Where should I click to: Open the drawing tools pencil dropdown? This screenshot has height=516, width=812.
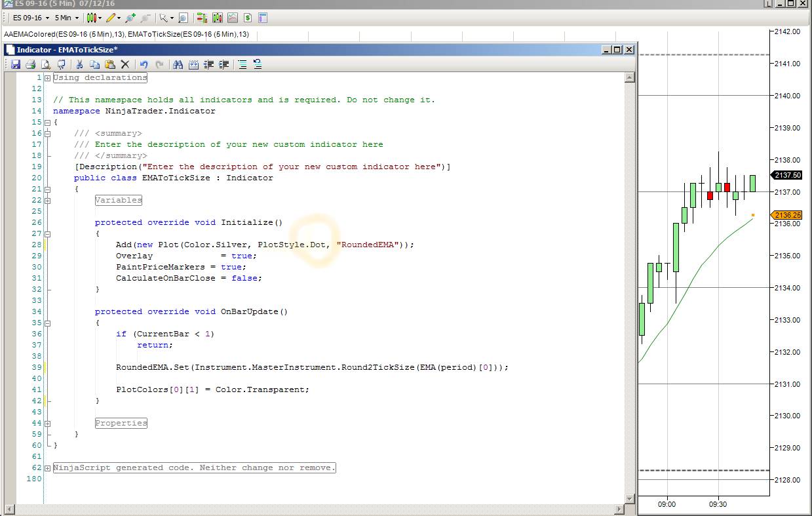[x=114, y=18]
